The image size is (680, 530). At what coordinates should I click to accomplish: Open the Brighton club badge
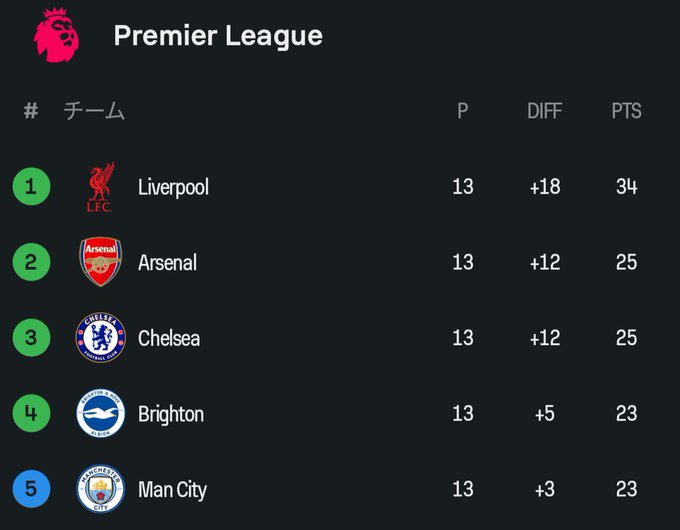(x=101, y=413)
